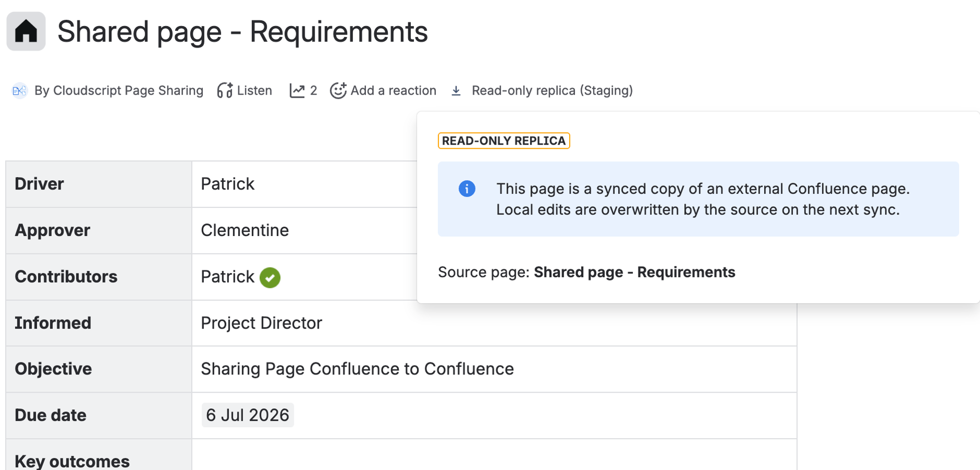Start Listen audio for the page

[x=254, y=91]
